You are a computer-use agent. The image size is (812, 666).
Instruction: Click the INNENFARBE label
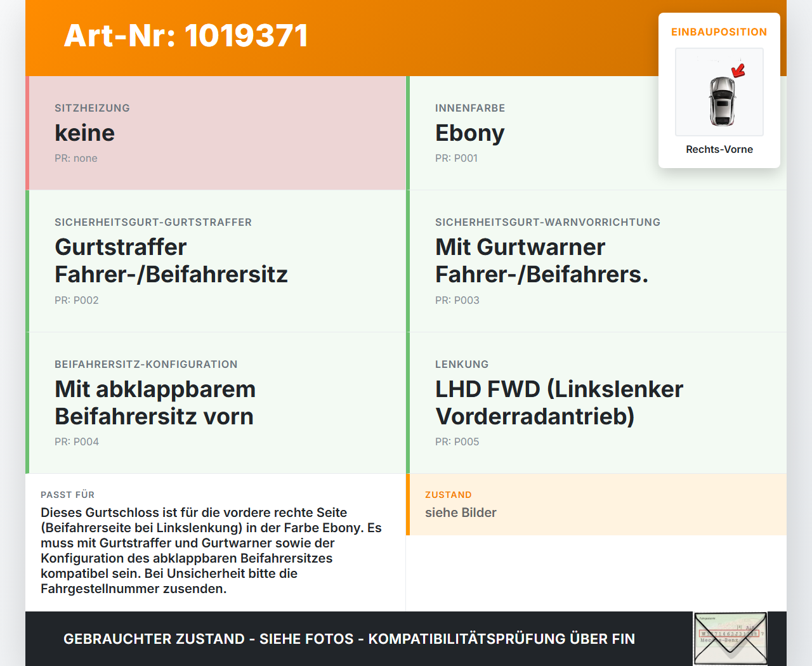tap(470, 108)
